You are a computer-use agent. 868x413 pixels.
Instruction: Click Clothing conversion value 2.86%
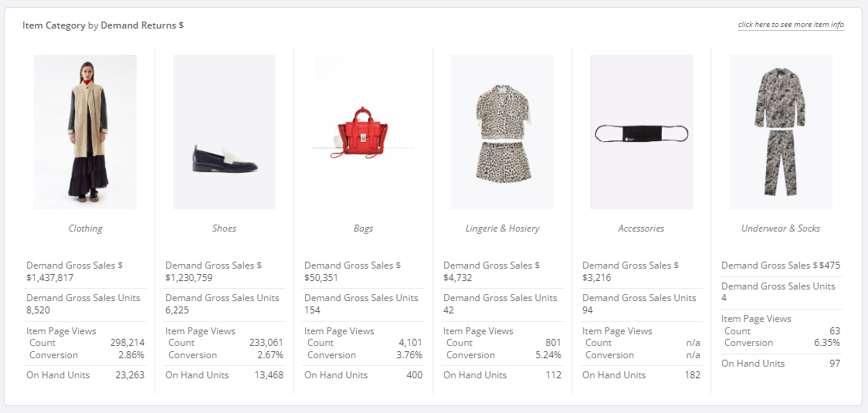(132, 355)
